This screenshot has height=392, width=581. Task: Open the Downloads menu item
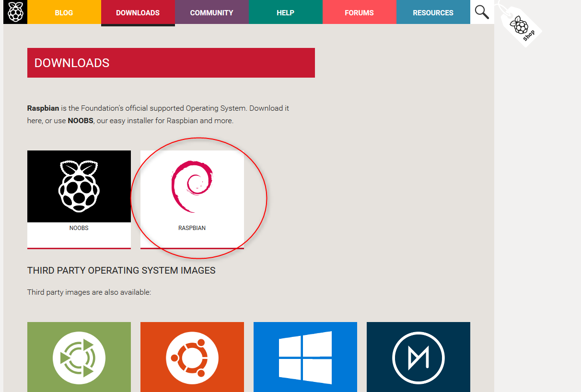(x=138, y=12)
